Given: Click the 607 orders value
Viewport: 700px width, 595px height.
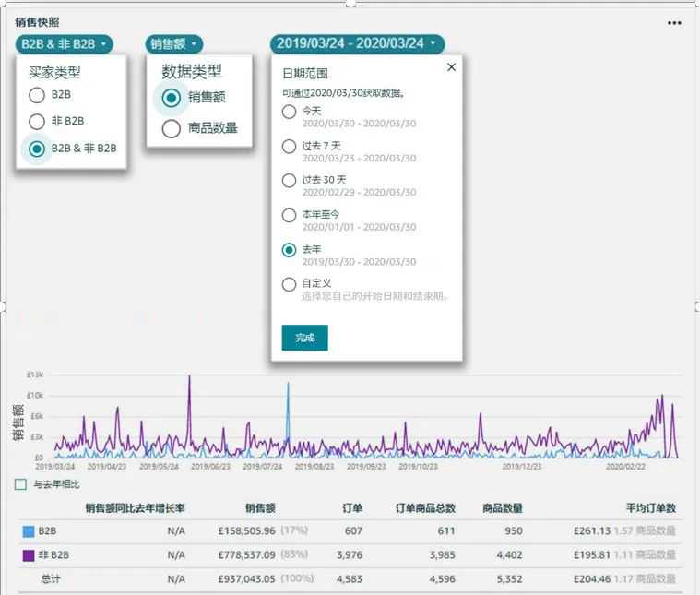Looking at the screenshot, I should [353, 531].
